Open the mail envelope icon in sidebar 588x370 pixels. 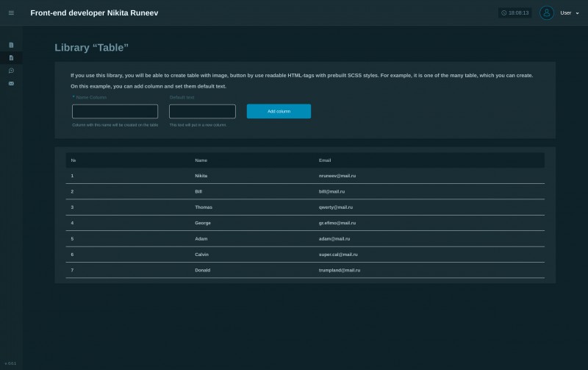coord(11,83)
